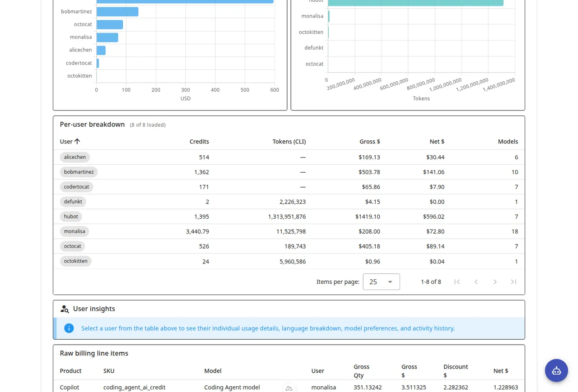
Task: Select the hubot user chip
Action: 71,217
